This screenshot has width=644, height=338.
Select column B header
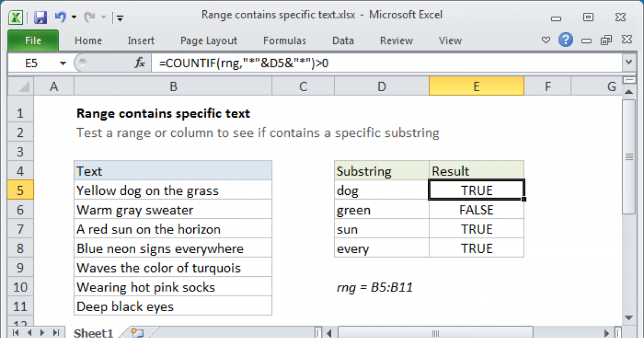(173, 86)
